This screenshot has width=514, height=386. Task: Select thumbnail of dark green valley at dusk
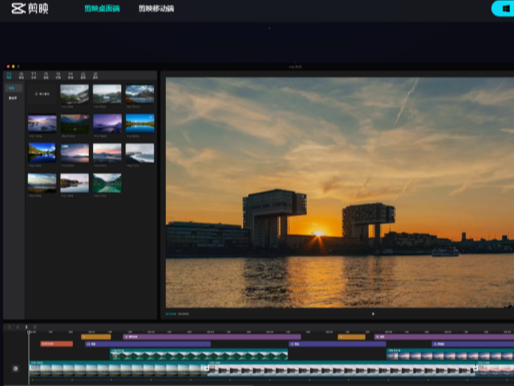point(75,124)
